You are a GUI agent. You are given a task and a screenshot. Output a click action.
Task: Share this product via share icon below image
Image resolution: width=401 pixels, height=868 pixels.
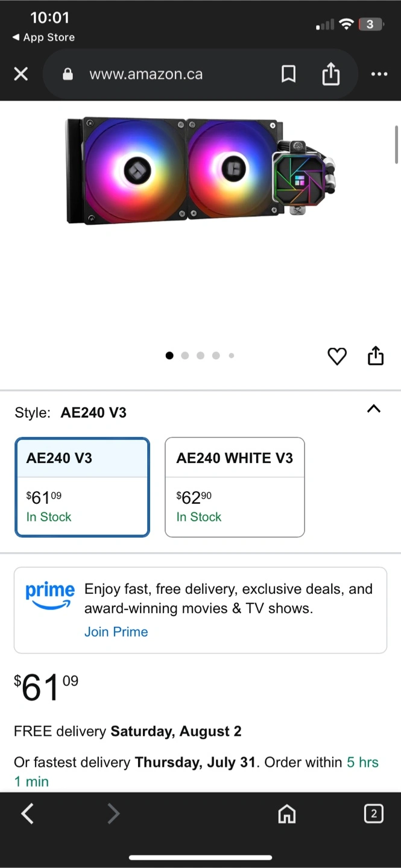376,356
